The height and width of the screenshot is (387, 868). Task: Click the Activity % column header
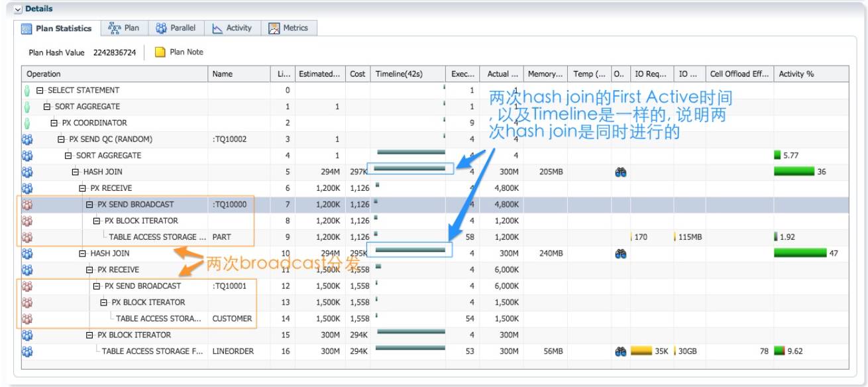tap(811, 74)
